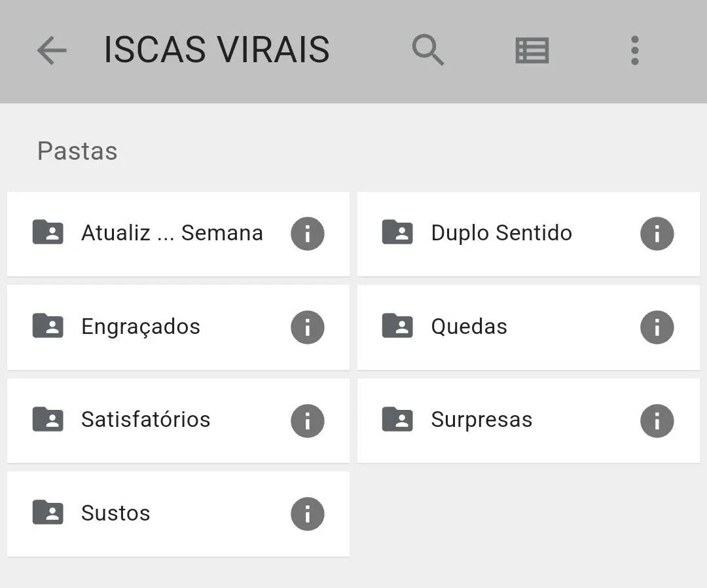This screenshot has height=588, width=707.
Task: Show info for Quedas folder
Action: coord(657,327)
